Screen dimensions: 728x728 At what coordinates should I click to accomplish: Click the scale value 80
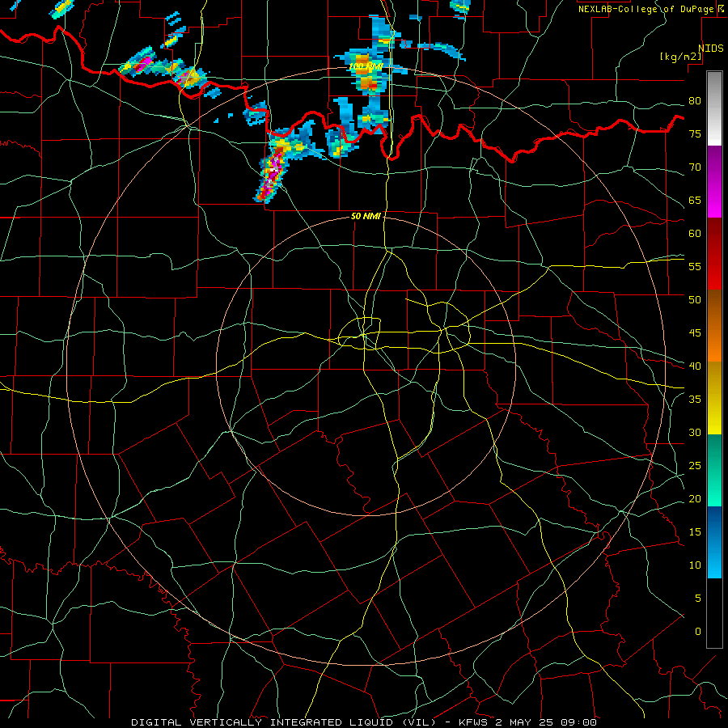[x=695, y=101]
